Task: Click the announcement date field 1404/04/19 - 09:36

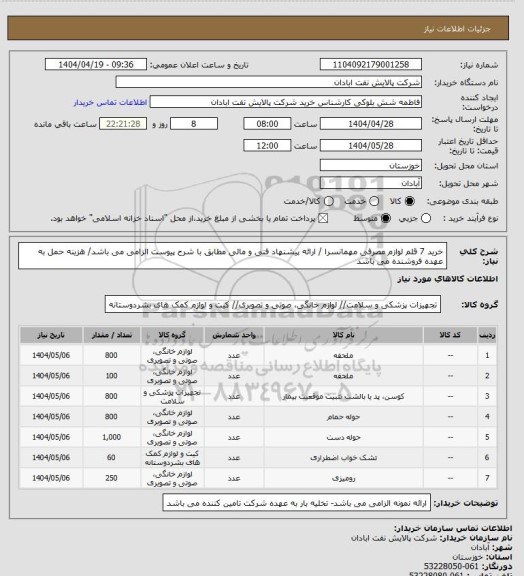Action: (96, 64)
